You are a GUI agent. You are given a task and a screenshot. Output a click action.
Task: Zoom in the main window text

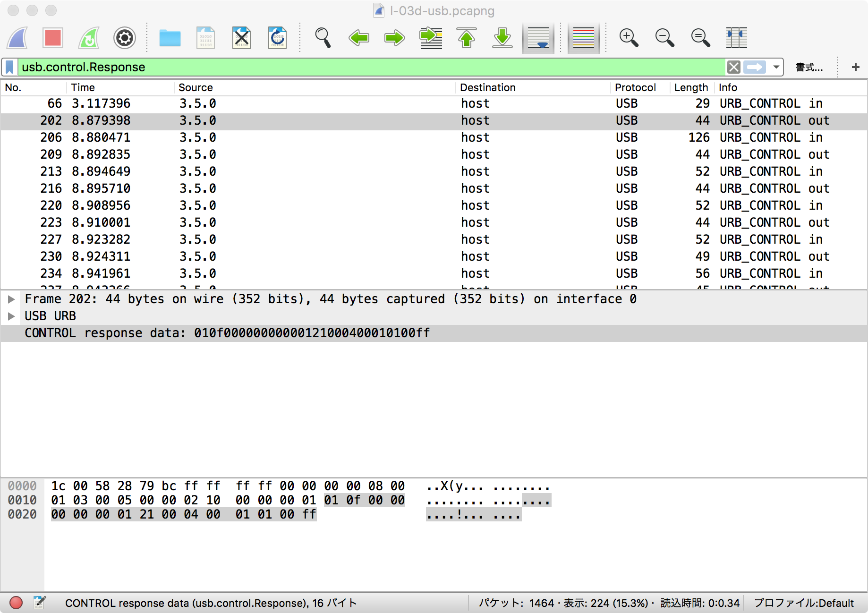629,38
